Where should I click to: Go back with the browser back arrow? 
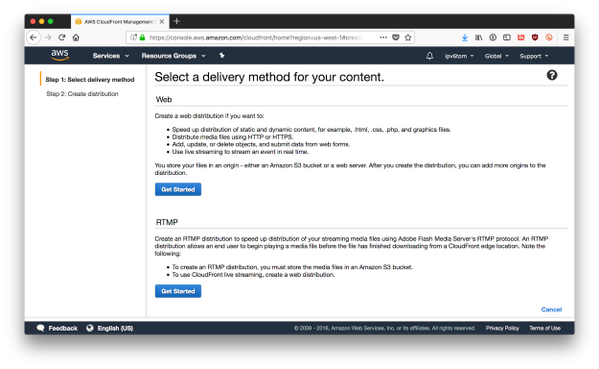33,37
